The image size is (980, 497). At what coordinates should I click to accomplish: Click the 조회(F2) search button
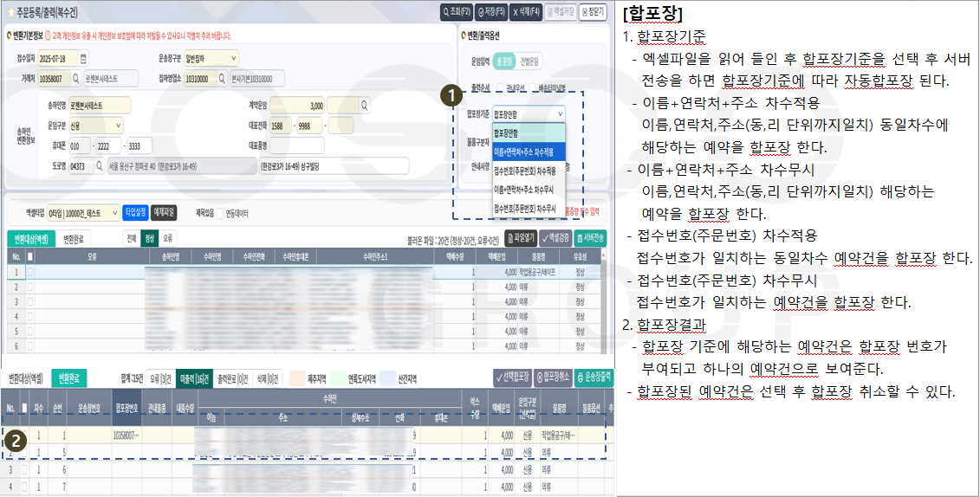tap(456, 11)
